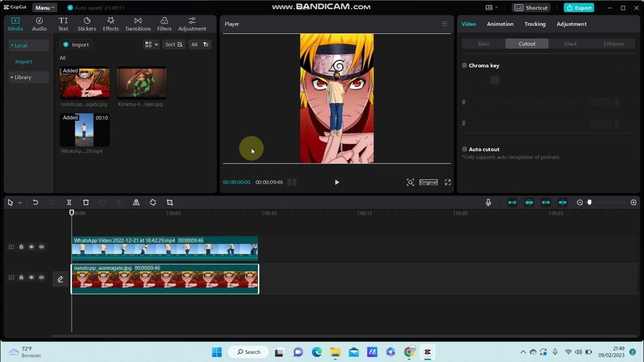This screenshot has height=362, width=644.
Task: Open the Player panel hamburger menu
Action: (444, 24)
